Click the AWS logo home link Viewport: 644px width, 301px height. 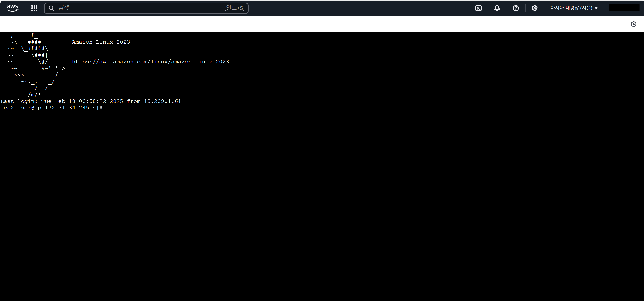click(12, 8)
